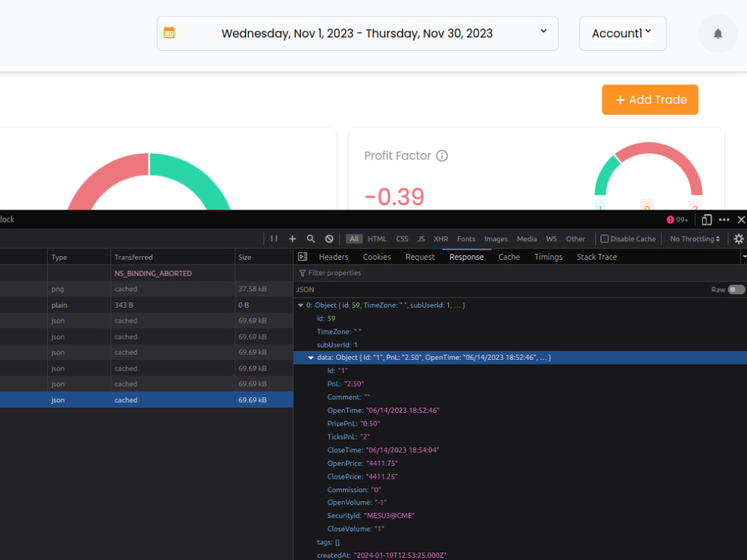Expand the overflow tabs arrow in details pane
Viewport: 747px width, 560px height.
coord(744,257)
